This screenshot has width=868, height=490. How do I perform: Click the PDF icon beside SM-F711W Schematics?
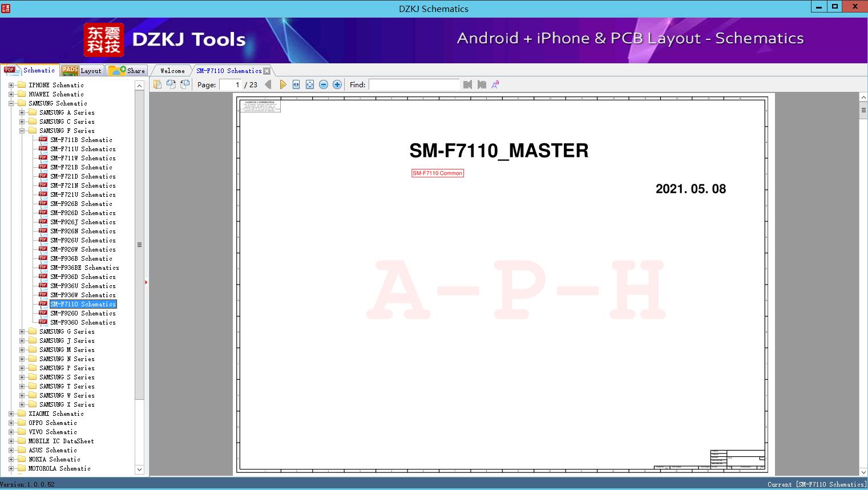tap(43, 157)
